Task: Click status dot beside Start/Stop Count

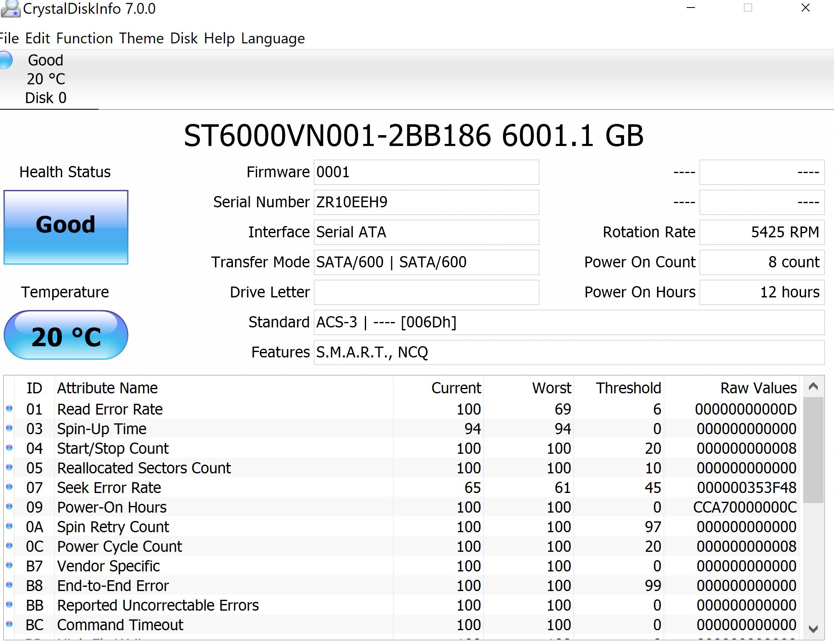Action: (9, 448)
